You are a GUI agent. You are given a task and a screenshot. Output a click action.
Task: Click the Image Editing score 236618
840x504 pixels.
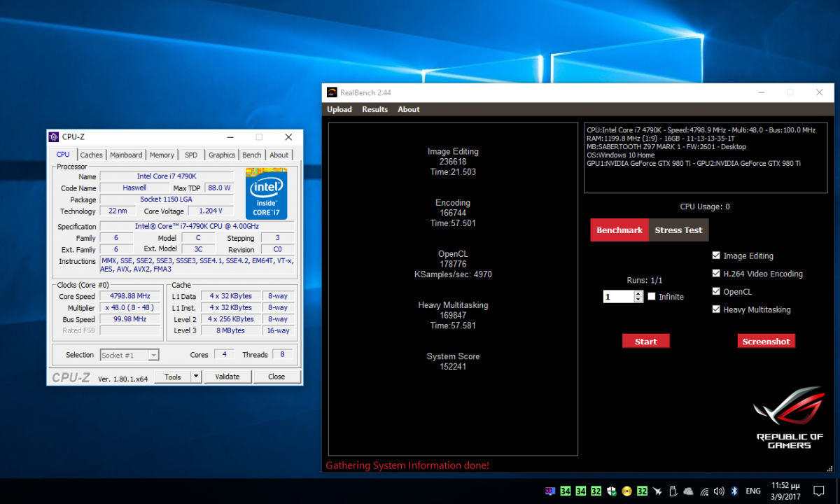pyautogui.click(x=453, y=162)
